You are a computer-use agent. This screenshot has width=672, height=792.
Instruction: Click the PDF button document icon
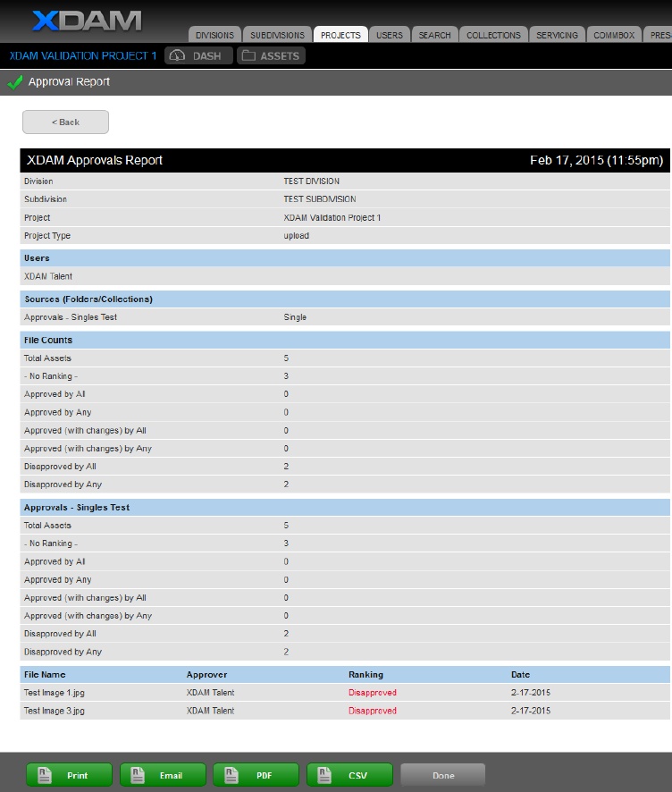pos(231,775)
